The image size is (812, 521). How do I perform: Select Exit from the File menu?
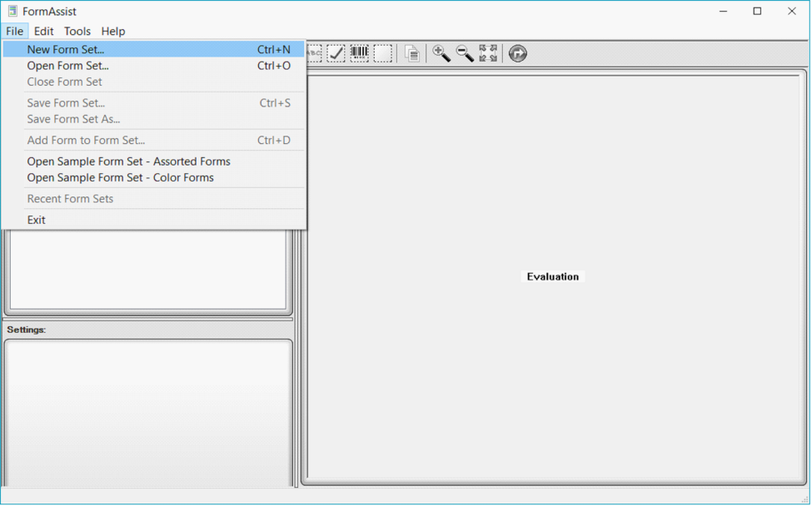[x=36, y=219]
